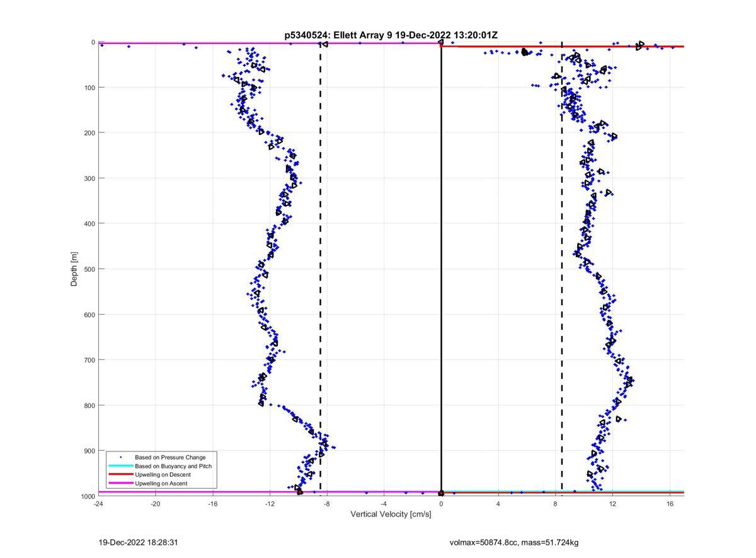Screen dimensions: 756x558
Task: Click y-axis tick label '500'
Action: pyautogui.click(x=89, y=269)
